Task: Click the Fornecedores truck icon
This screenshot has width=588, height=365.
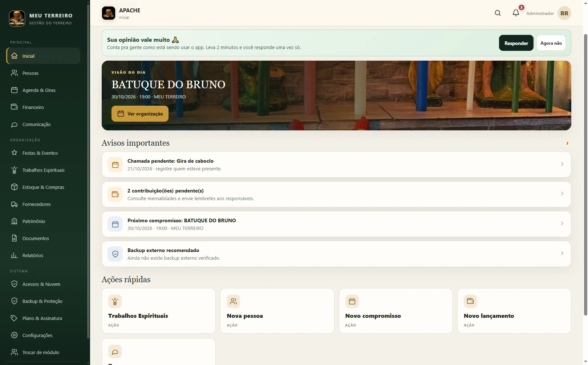Action: [x=14, y=204]
